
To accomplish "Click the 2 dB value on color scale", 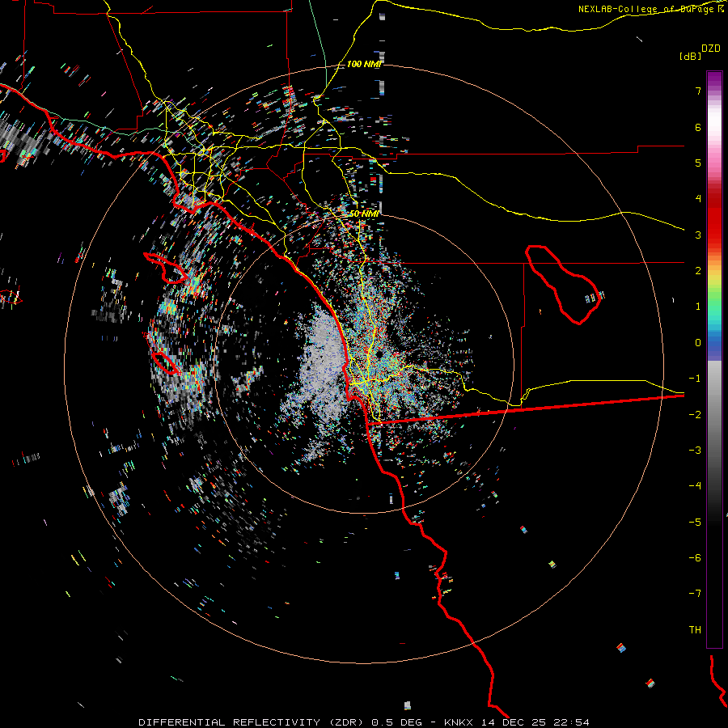I will point(698,271).
